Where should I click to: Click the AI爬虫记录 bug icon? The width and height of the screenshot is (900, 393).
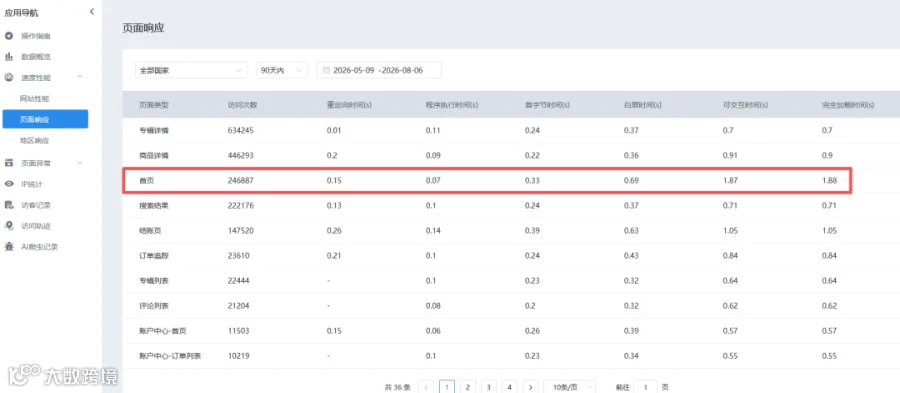point(9,247)
